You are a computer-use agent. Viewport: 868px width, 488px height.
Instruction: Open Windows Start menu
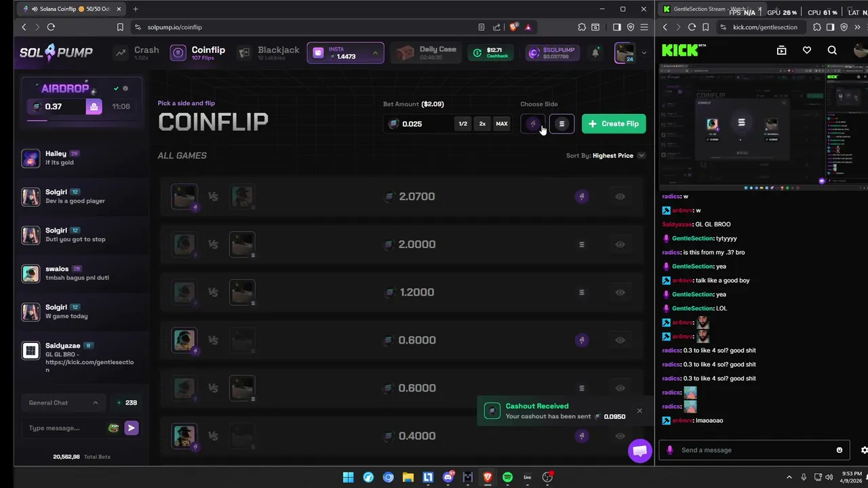tap(348, 477)
